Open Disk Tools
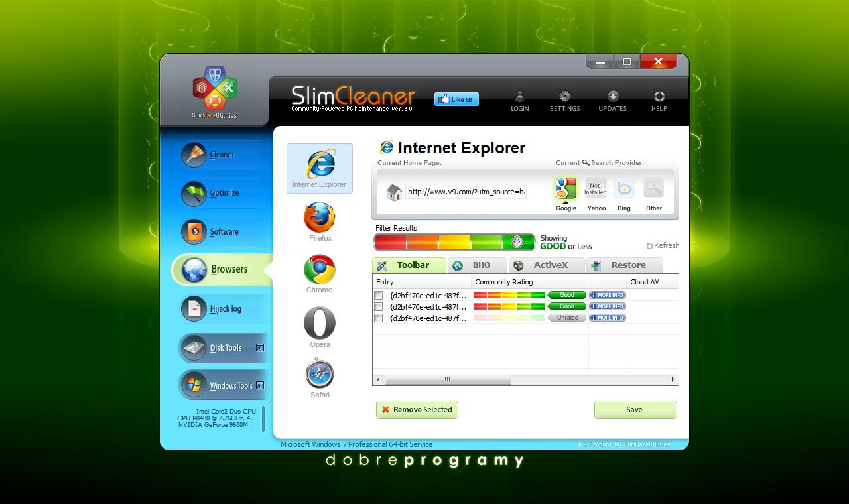849x504 pixels. 222,347
